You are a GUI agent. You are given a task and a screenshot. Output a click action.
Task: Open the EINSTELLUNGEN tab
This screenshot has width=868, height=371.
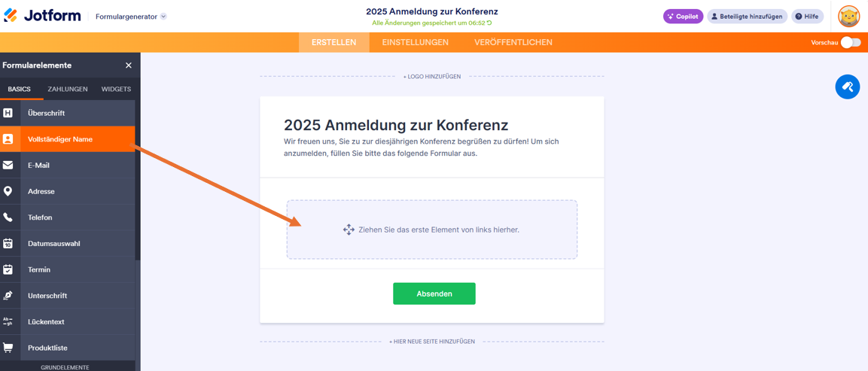415,42
